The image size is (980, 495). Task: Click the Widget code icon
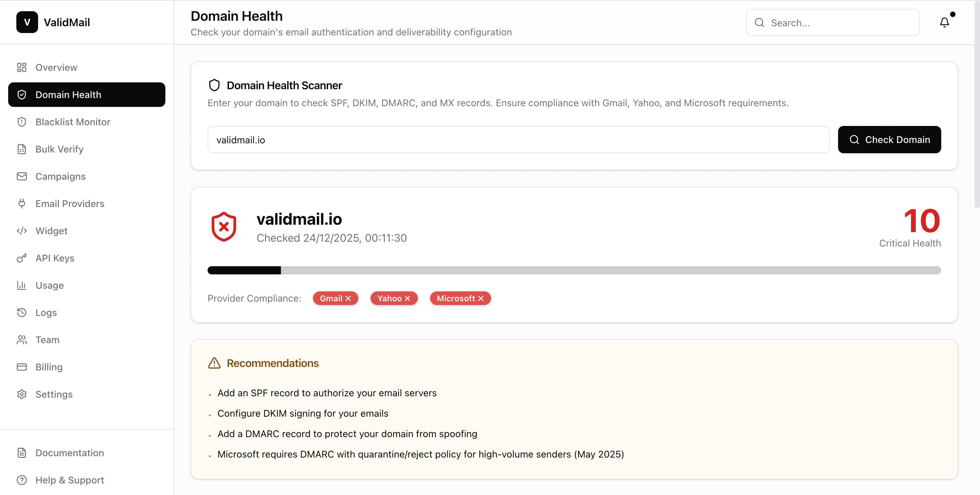coord(22,230)
